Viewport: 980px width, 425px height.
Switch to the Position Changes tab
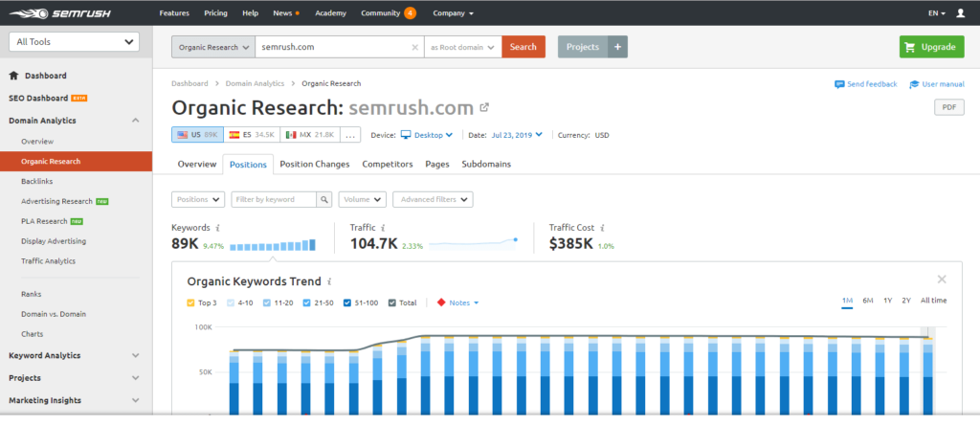tap(314, 164)
